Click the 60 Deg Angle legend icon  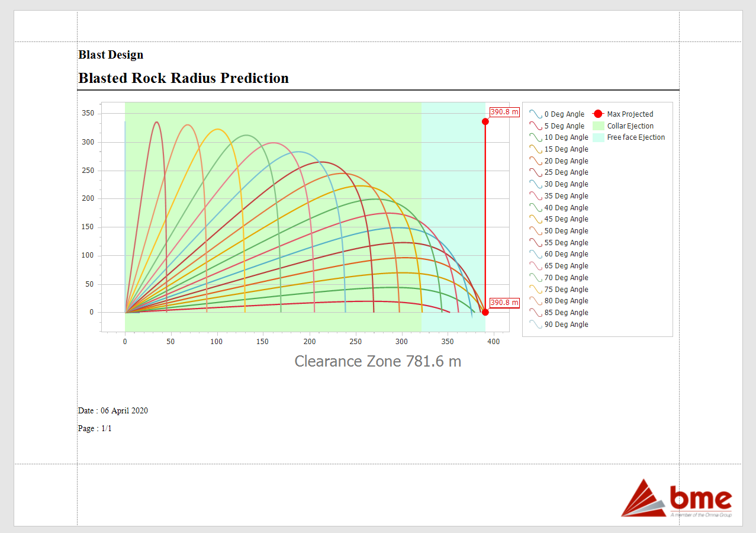tap(536, 254)
